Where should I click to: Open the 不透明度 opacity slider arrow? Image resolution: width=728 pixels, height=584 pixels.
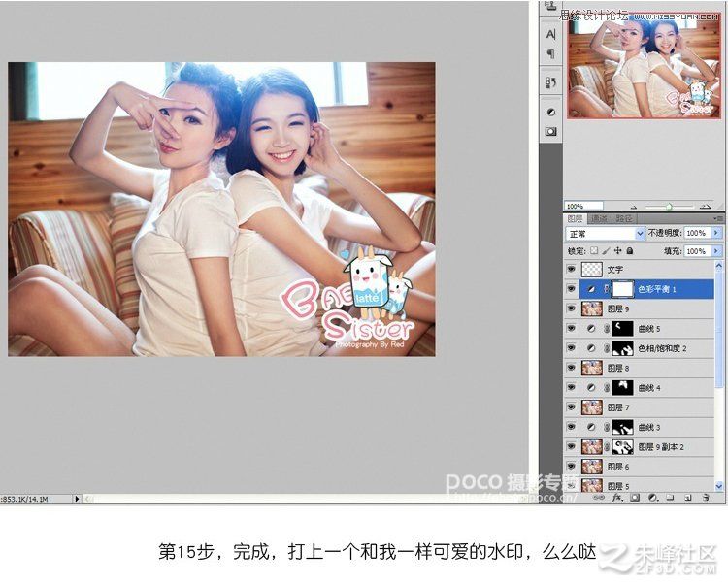pyautogui.click(x=716, y=233)
